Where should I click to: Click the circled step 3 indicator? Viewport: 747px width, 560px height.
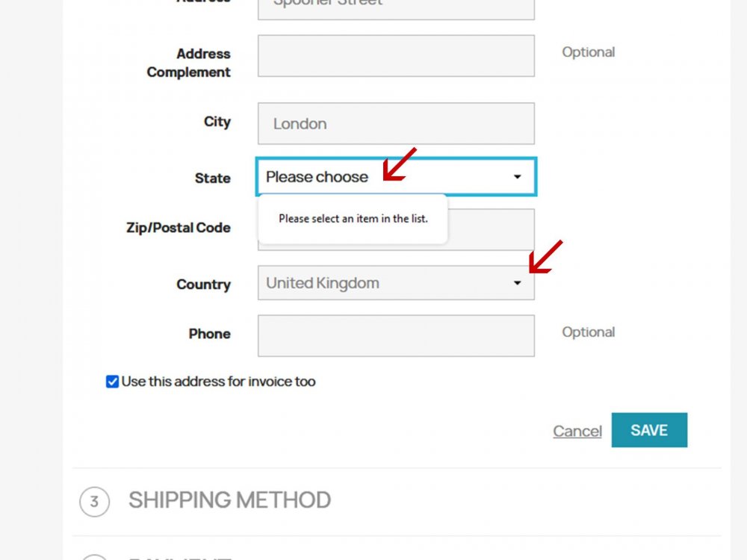click(x=93, y=502)
